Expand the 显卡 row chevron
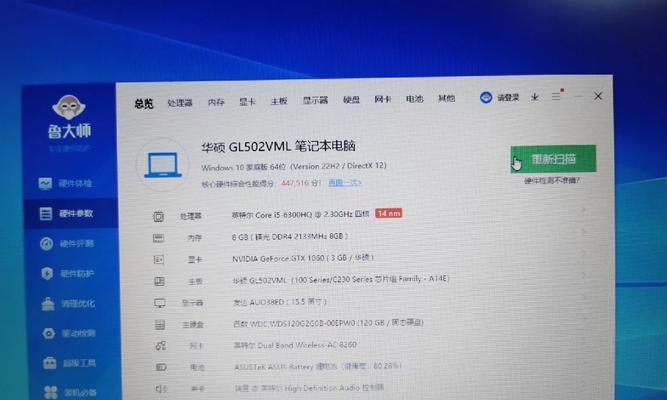The width and height of the screenshot is (667, 400). tap(584, 253)
